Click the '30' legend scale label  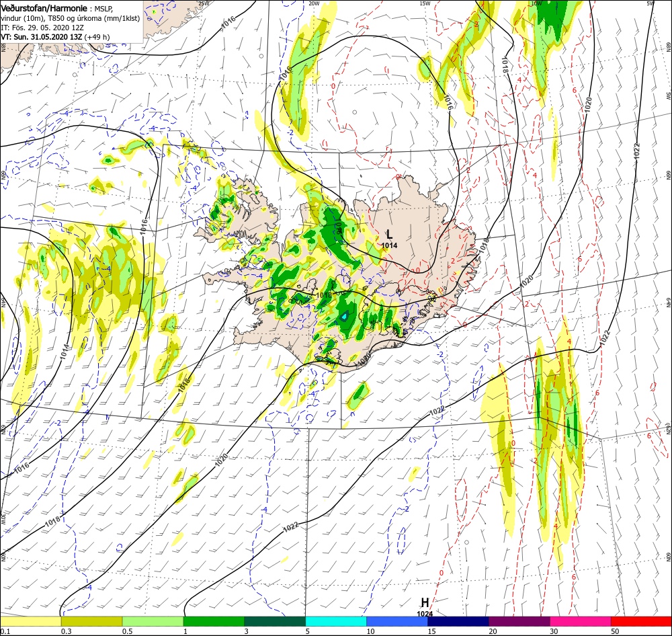click(554, 631)
